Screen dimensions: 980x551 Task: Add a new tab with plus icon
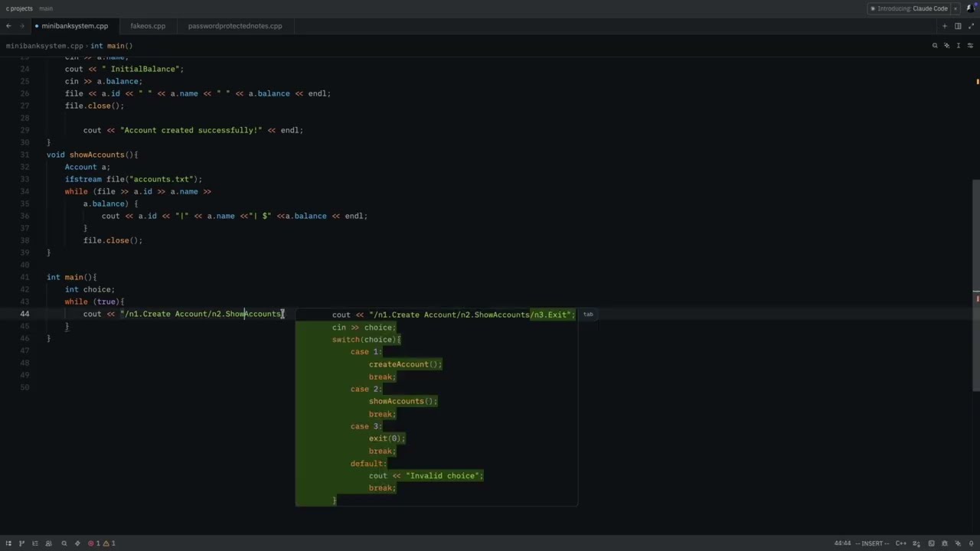tap(945, 26)
